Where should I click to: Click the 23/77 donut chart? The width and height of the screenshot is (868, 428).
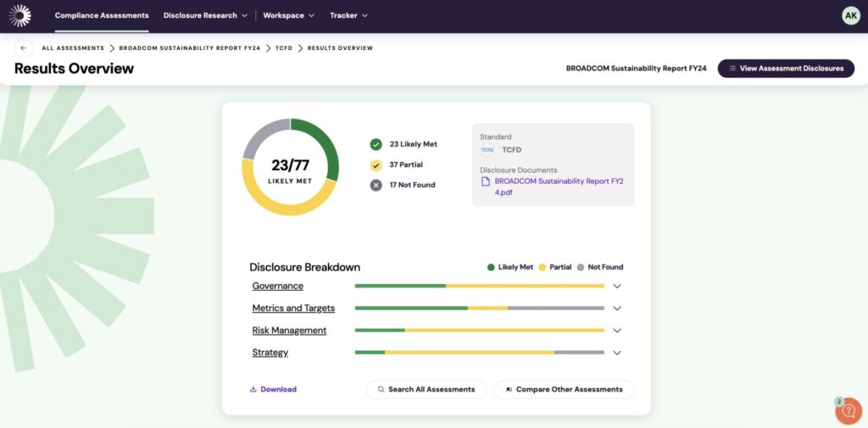290,167
